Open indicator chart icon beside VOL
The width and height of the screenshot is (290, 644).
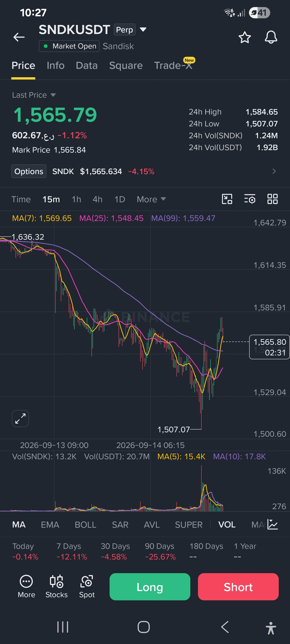[x=272, y=524]
